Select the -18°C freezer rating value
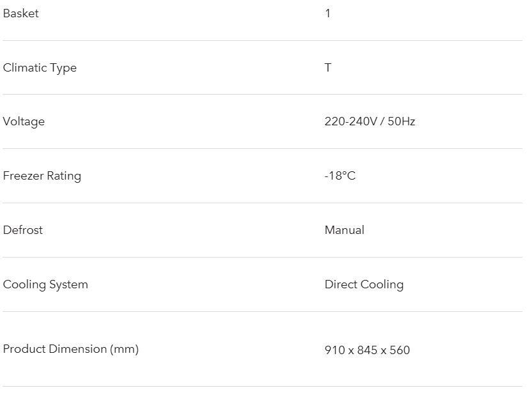532x395 pixels. click(x=340, y=176)
